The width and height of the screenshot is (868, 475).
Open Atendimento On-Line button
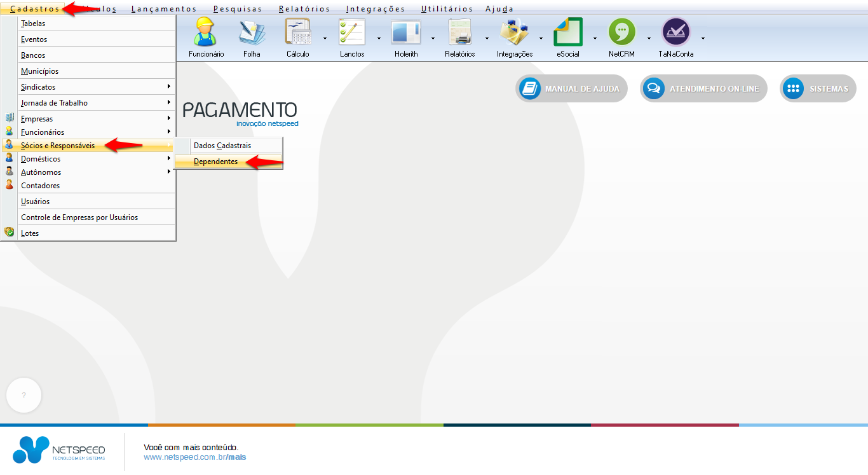703,89
